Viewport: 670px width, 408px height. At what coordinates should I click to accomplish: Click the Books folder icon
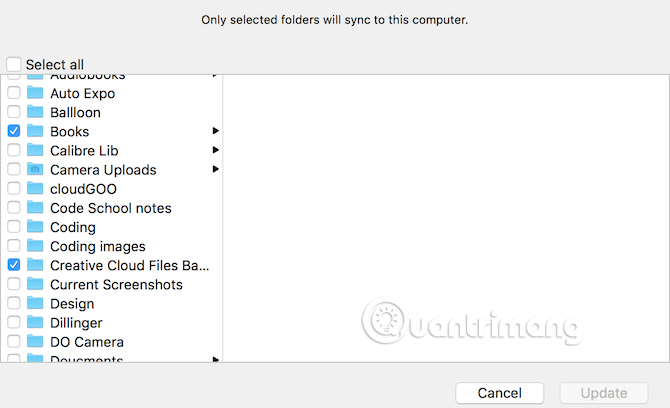(35, 131)
